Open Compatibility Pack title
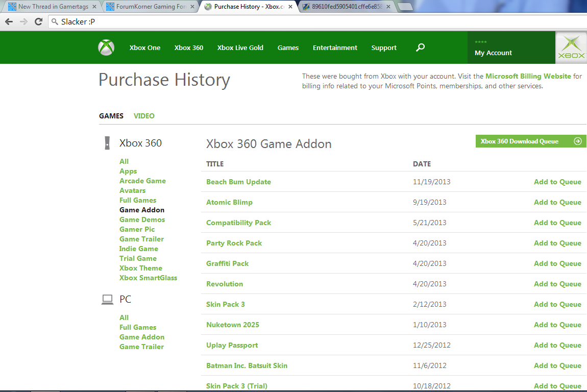Viewport: 587px width, 392px height. pyautogui.click(x=238, y=223)
